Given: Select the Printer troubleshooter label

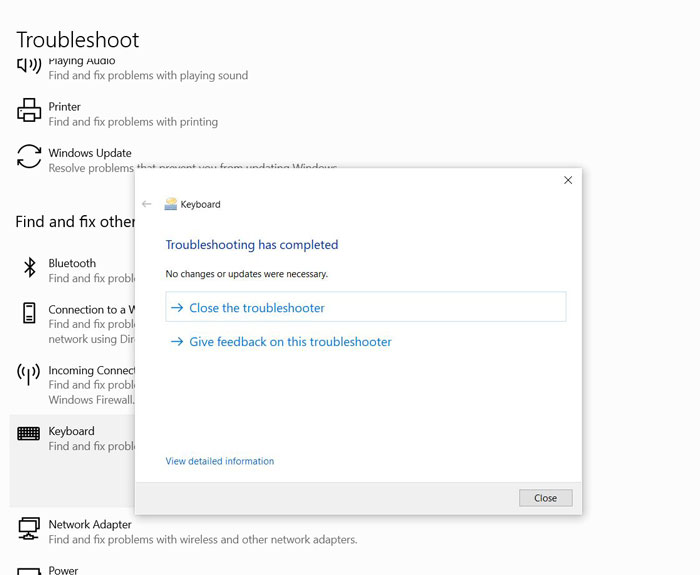Looking at the screenshot, I should (x=65, y=107).
